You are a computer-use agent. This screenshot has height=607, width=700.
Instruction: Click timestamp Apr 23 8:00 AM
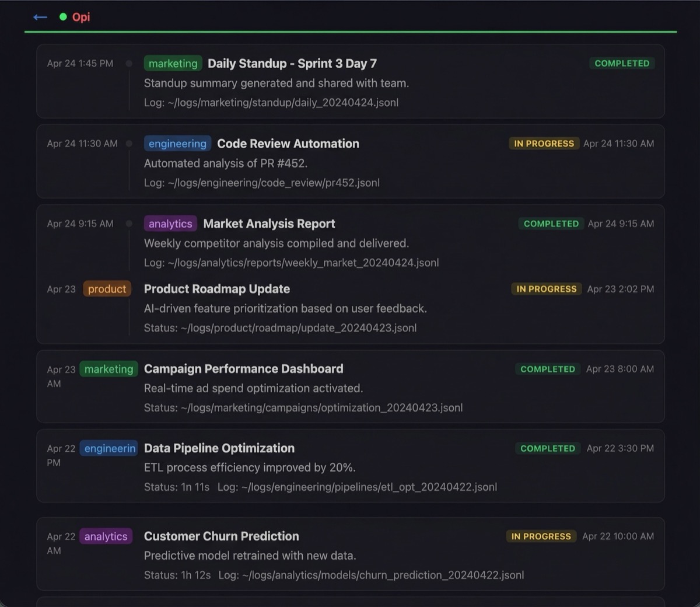pyautogui.click(x=620, y=369)
